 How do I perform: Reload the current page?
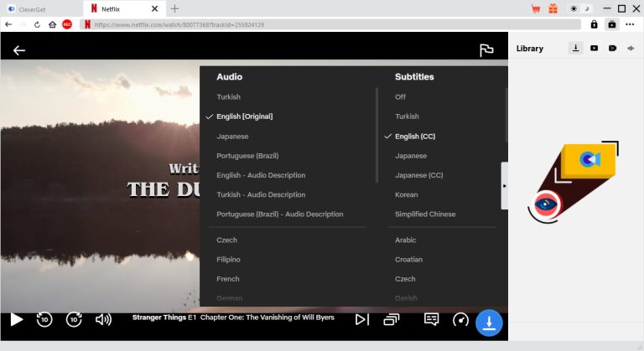coord(37,24)
